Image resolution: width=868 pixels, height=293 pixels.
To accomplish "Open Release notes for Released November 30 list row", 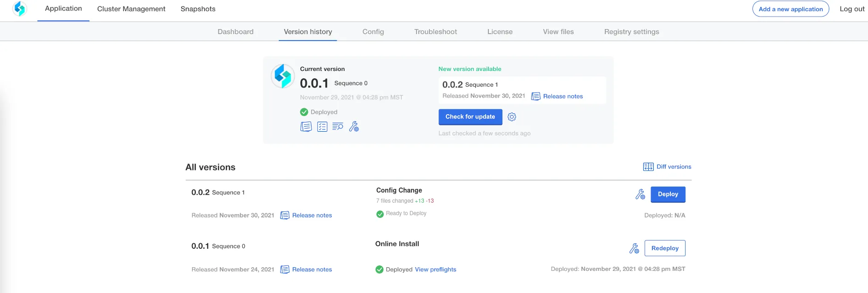I will click(306, 215).
